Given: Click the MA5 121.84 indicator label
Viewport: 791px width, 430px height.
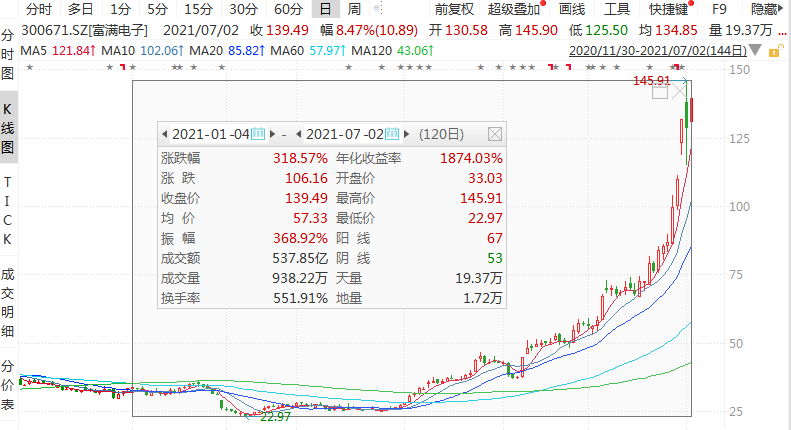Looking at the screenshot, I should (x=58, y=51).
